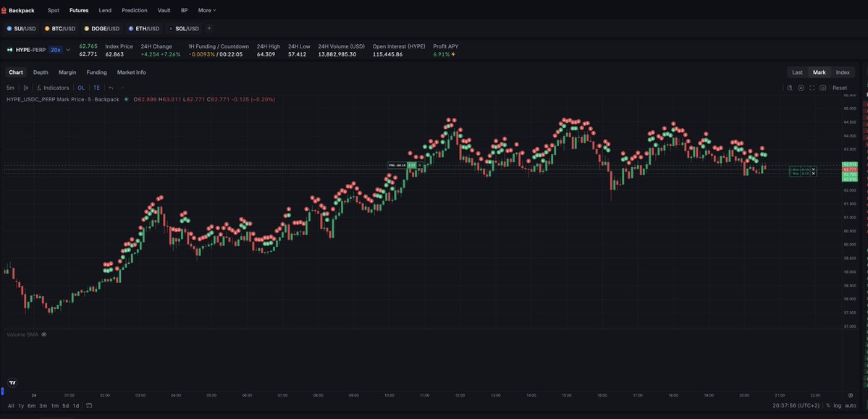Open the Futures section

[79, 10]
